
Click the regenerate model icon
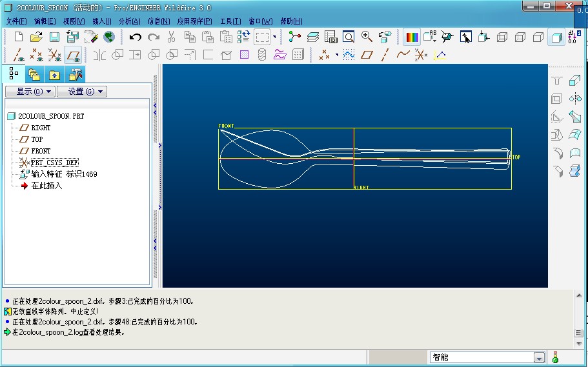[244, 37]
